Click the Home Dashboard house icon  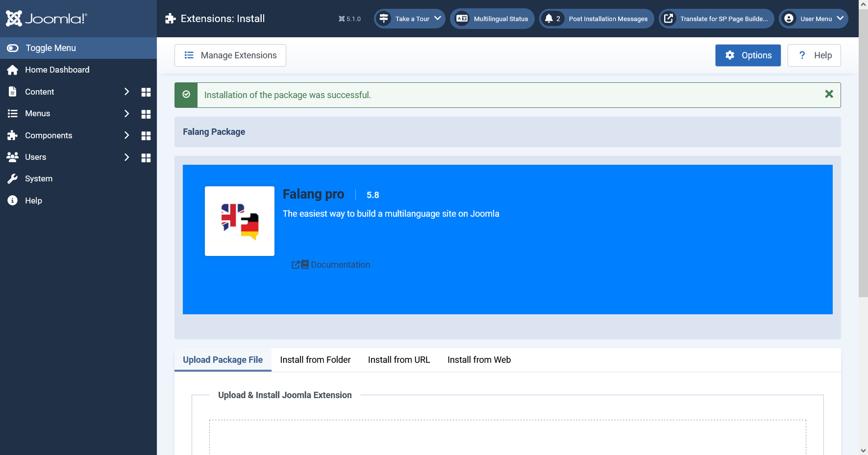13,70
